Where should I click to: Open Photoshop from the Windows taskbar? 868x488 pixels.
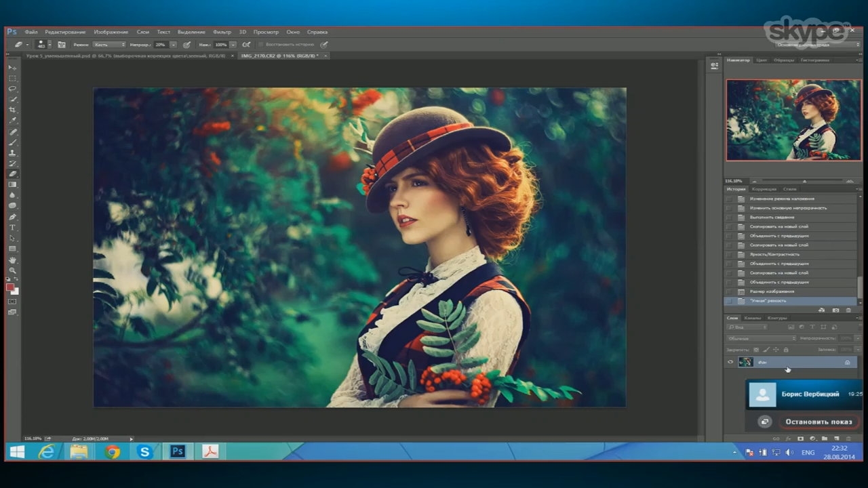pyautogui.click(x=178, y=451)
